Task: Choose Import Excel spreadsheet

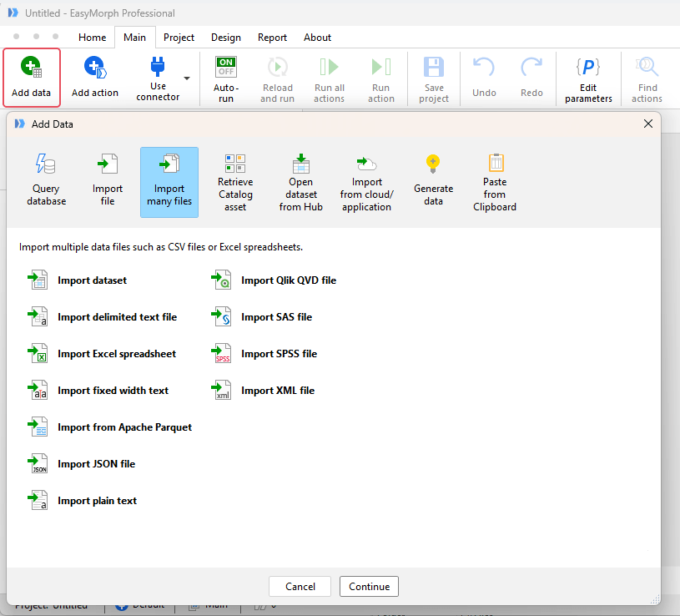Action: [x=102, y=354]
